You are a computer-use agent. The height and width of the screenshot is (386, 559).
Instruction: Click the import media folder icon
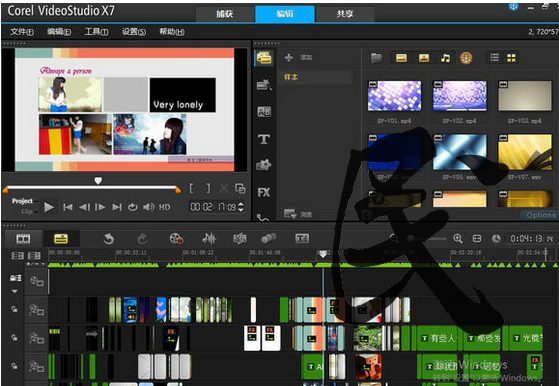(376, 58)
